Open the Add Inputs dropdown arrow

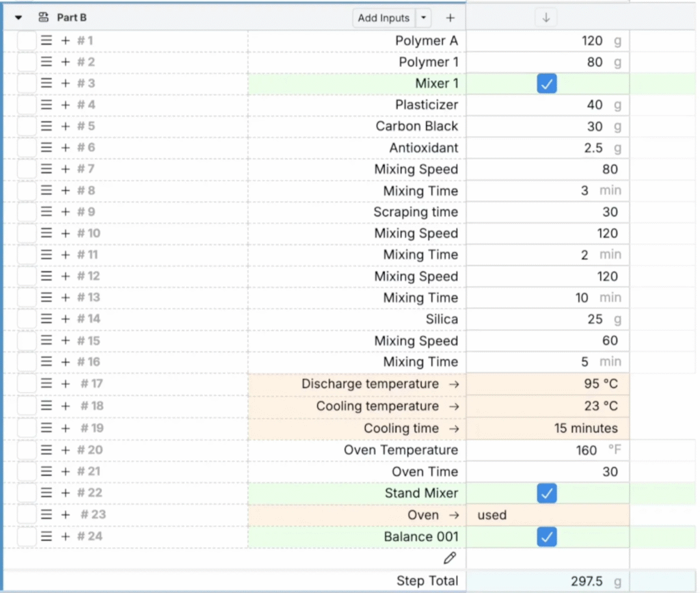(424, 18)
